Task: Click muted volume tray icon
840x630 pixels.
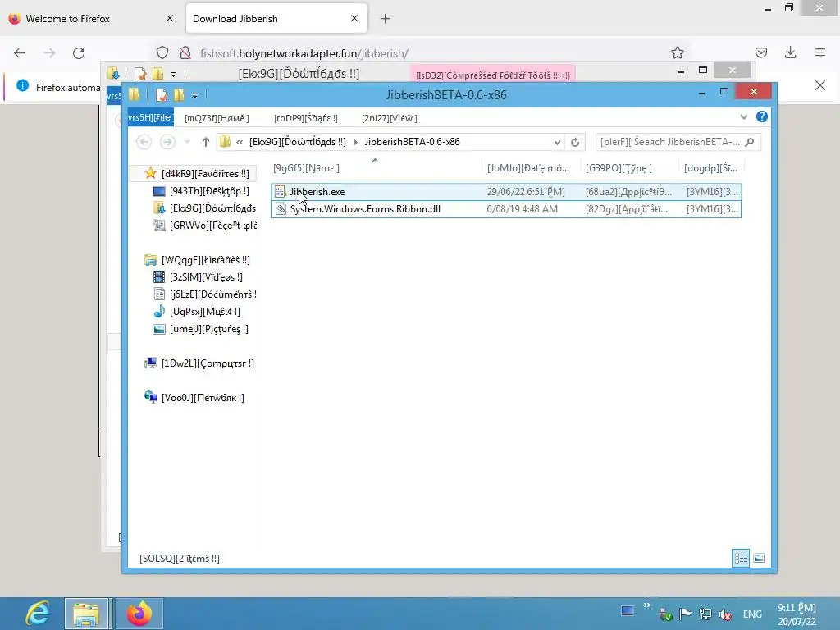Action: tap(725, 614)
